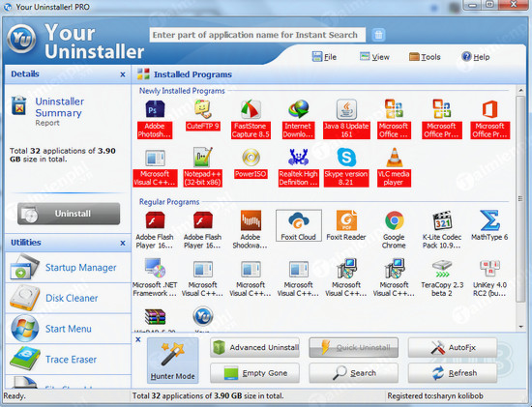This screenshot has height=407, width=532.
Task: Select the Your Uninstaller program icon in list
Action: (203, 316)
